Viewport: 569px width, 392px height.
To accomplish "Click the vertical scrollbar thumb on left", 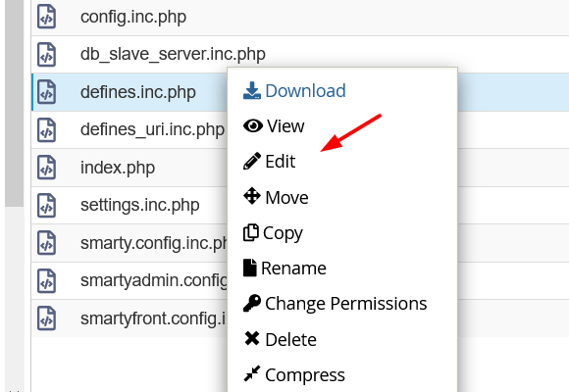I will [x=14, y=103].
